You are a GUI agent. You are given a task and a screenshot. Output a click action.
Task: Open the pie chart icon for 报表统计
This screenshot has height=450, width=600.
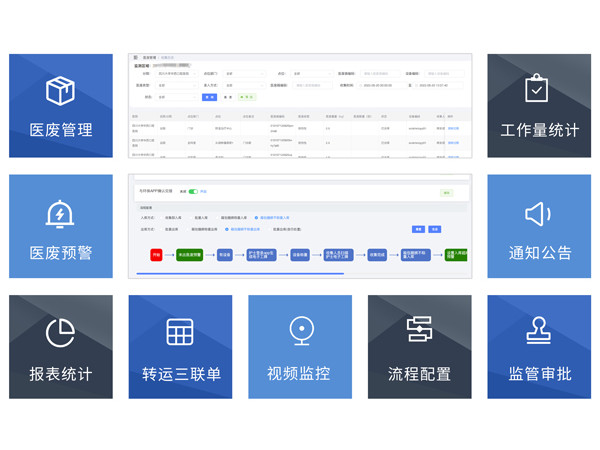pos(60,333)
